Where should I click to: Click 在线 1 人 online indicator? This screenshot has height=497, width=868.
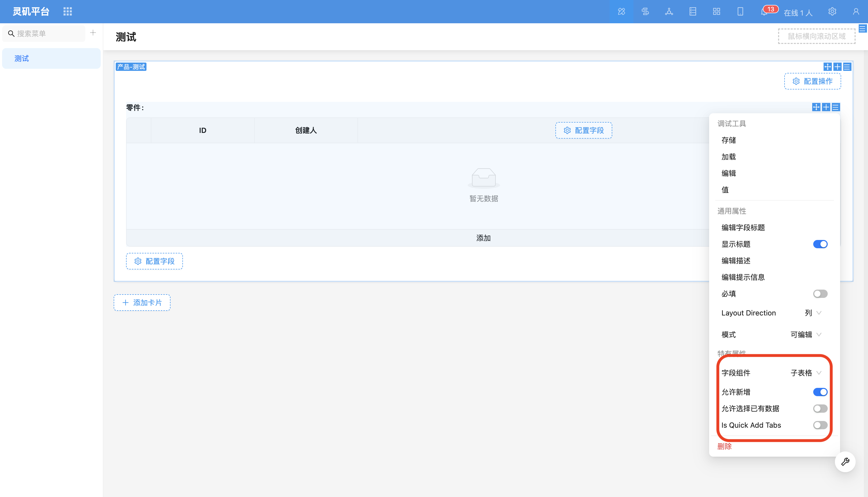[798, 13]
